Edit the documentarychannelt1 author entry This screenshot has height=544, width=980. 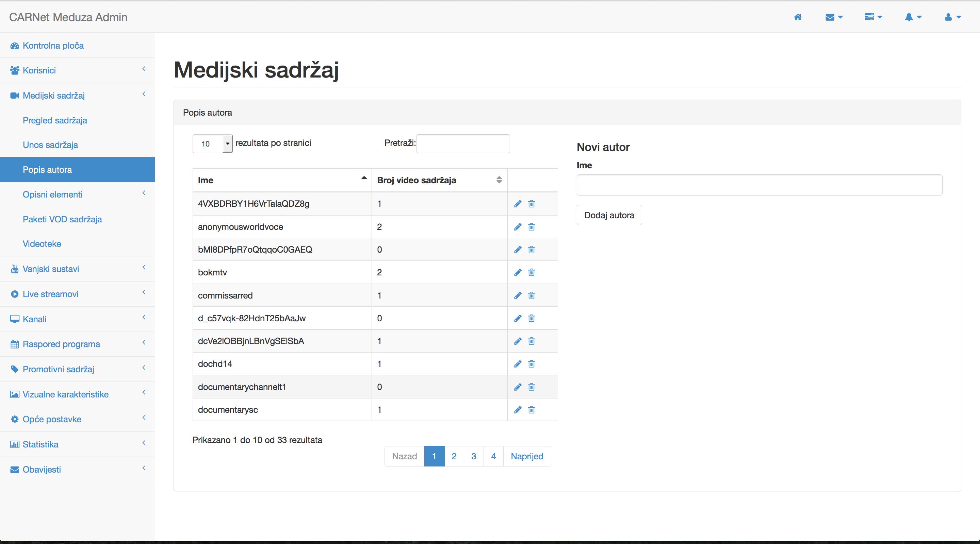point(518,387)
